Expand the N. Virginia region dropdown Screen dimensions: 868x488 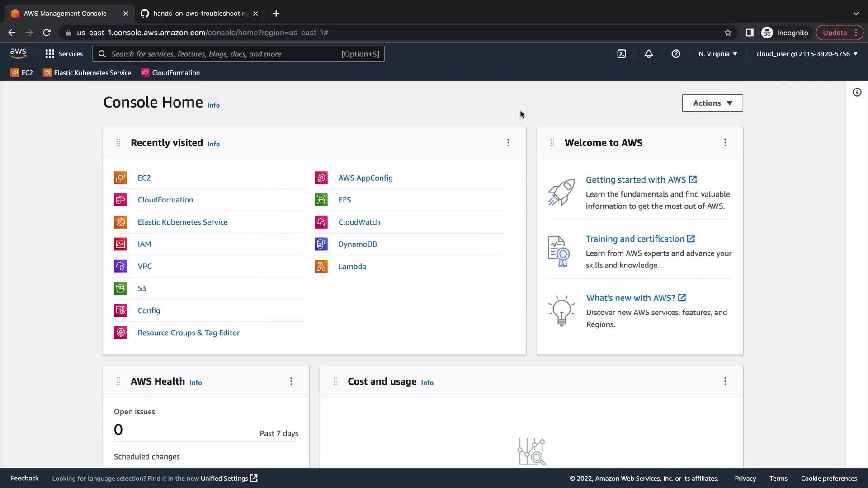click(x=718, y=54)
